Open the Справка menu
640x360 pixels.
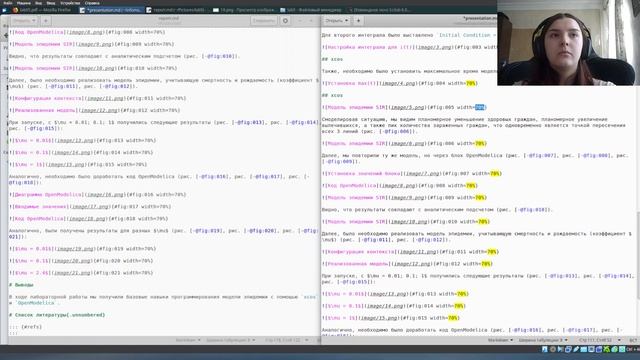pos(92,3)
